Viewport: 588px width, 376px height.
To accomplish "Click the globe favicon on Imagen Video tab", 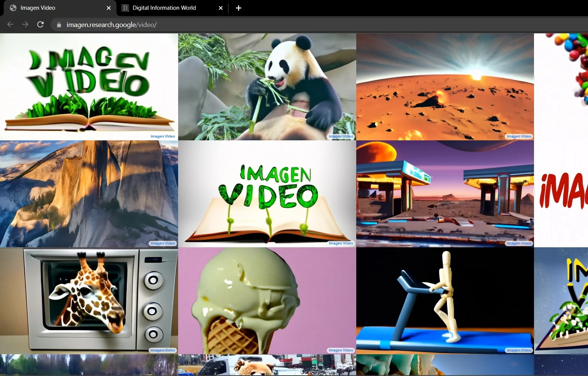I will [13, 8].
